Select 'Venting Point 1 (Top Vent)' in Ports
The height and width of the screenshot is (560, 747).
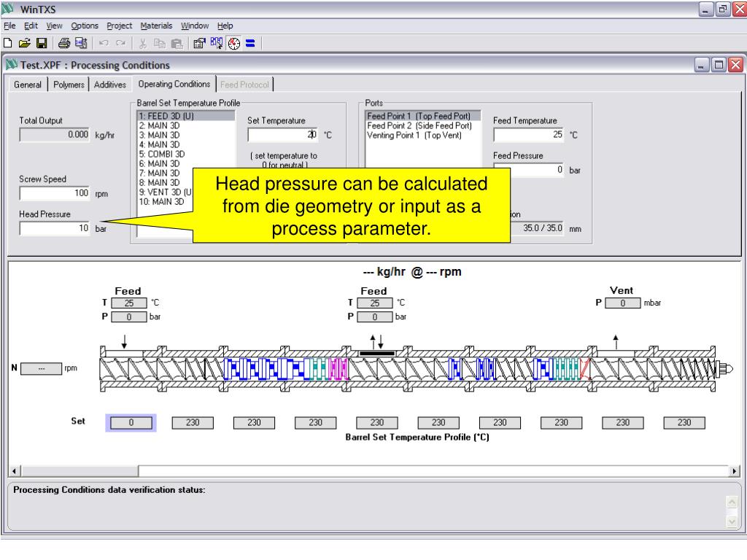423,135
